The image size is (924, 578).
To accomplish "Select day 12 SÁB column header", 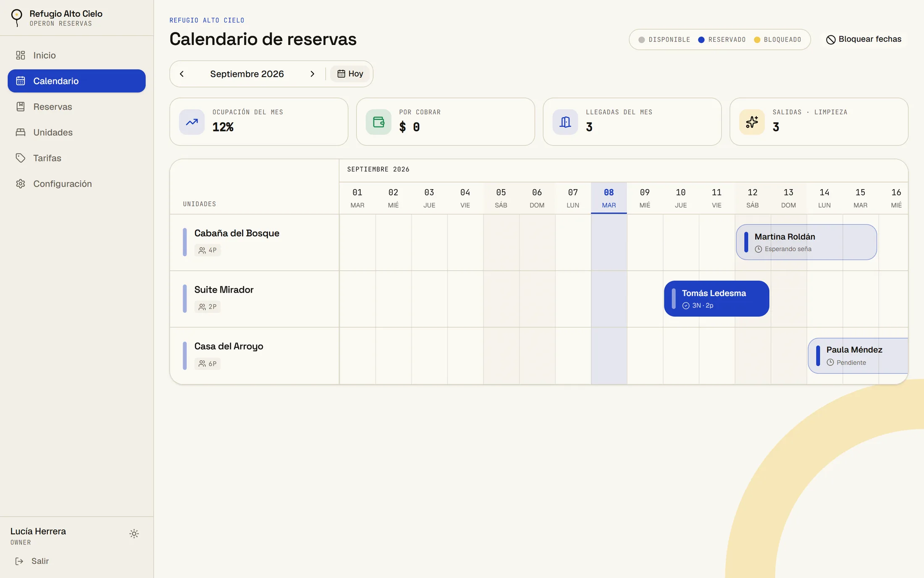I will [752, 198].
